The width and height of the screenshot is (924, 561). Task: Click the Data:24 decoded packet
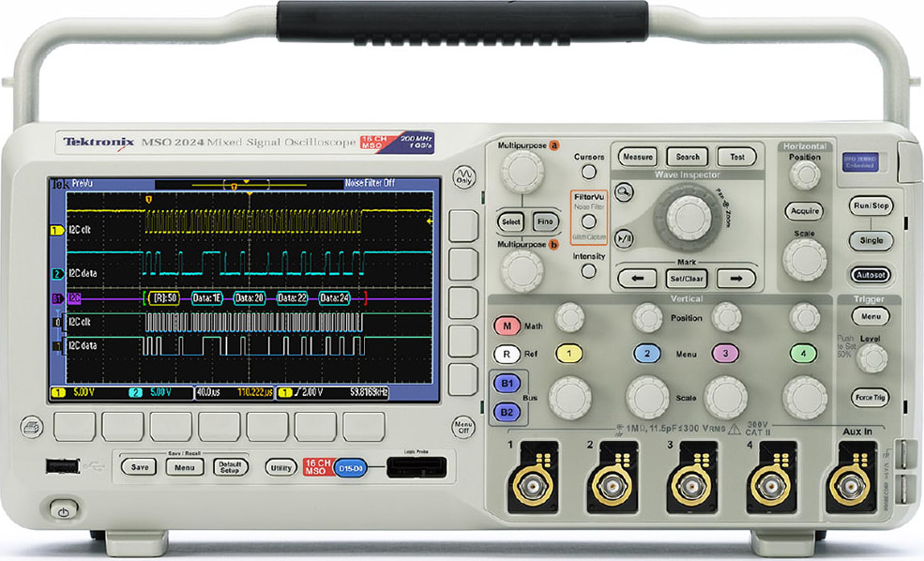pos(335,298)
